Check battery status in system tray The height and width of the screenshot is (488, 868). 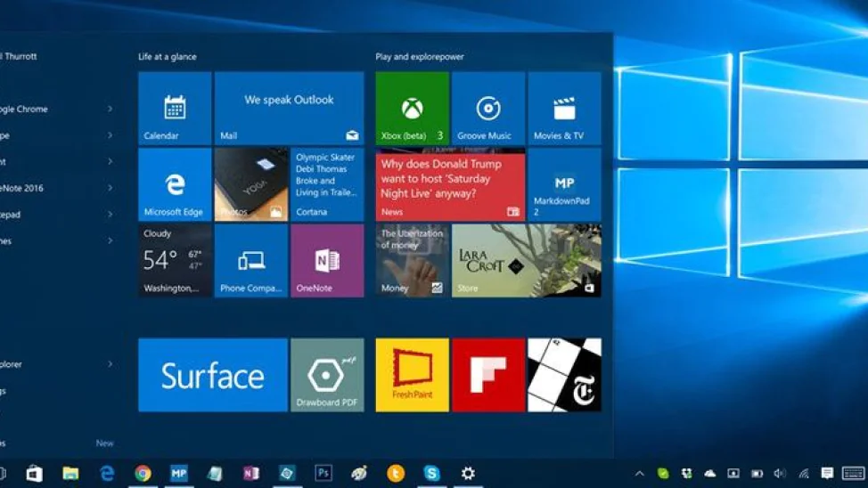(757, 474)
